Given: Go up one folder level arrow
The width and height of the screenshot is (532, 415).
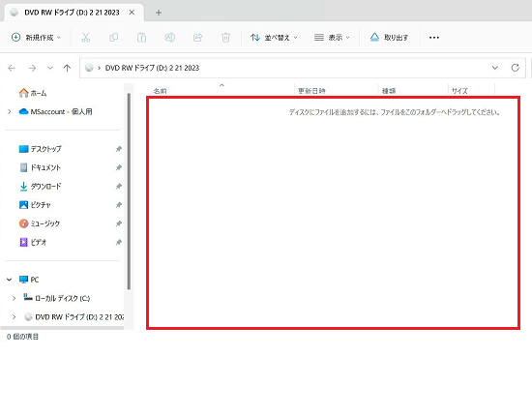Looking at the screenshot, I should pyautogui.click(x=67, y=68).
